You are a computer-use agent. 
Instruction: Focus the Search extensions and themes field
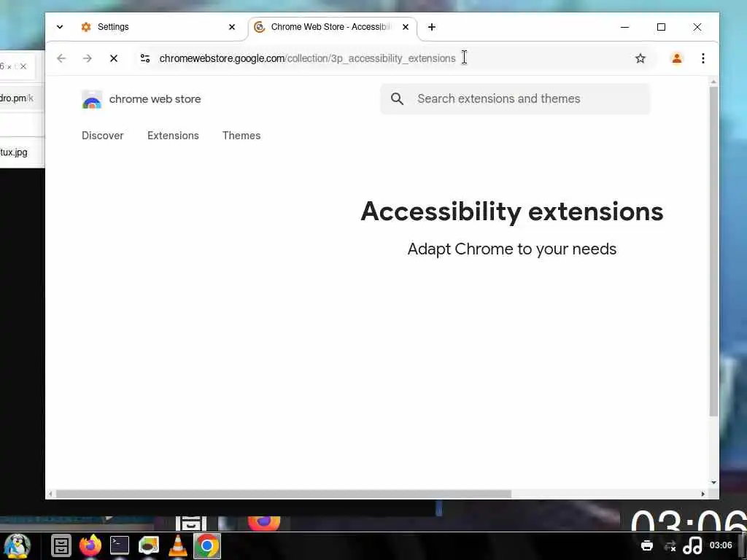coord(515,98)
